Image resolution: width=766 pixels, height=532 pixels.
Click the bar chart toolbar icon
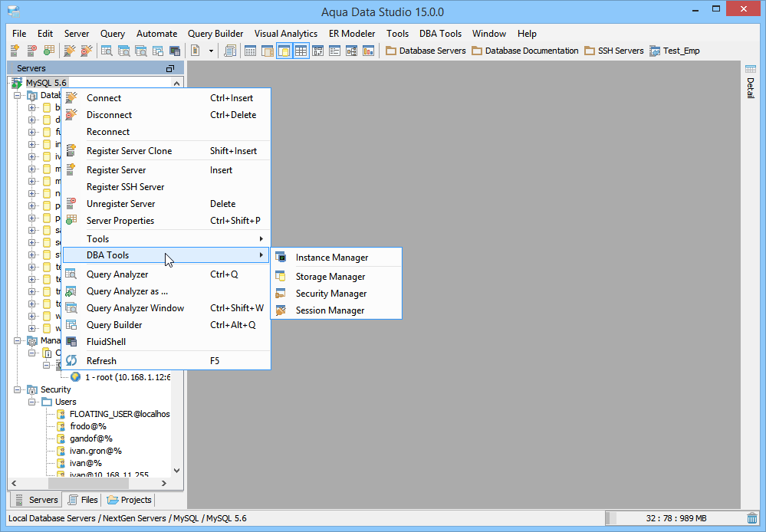[x=368, y=51]
